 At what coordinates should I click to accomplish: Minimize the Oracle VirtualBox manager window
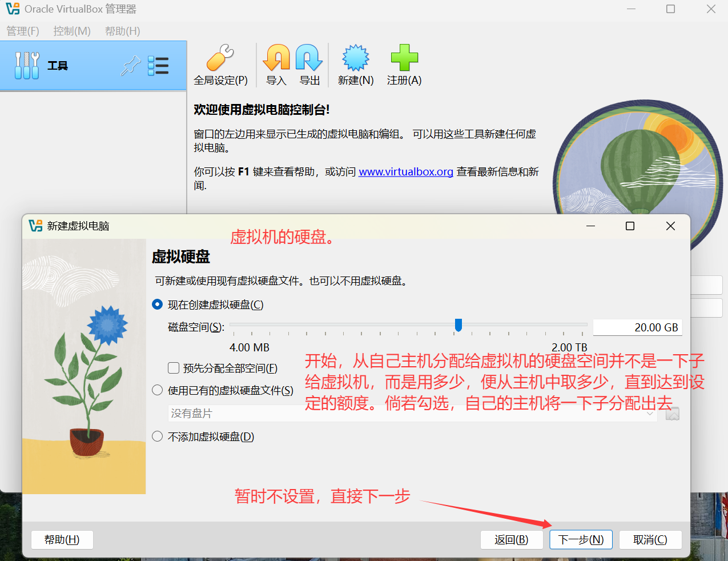[631, 9]
